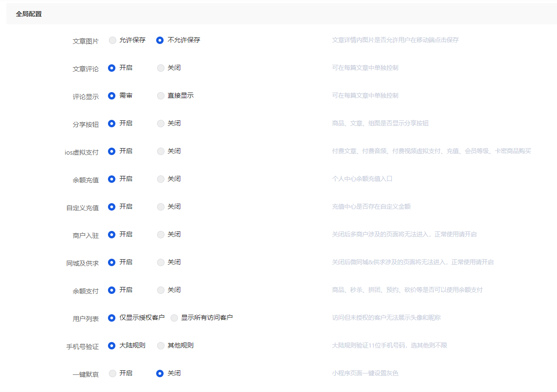Turn off 文章评论 by selecting 关闭
The width and height of the screenshot is (557, 392).
pos(161,68)
